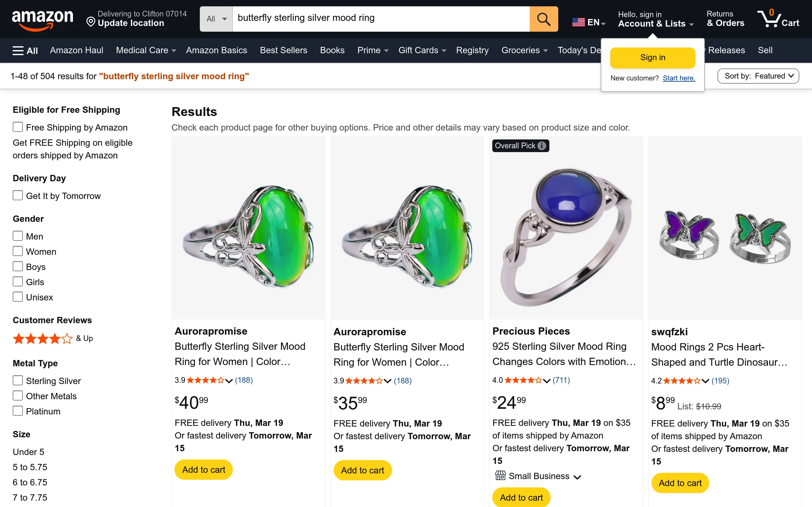Enable the Get It by Tomorrow filter

click(x=17, y=195)
